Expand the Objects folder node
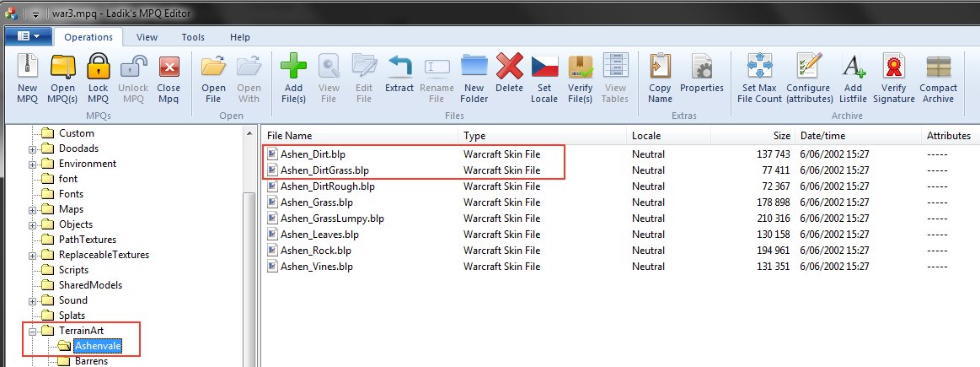Screen dimensions: 980x367 [x=33, y=224]
